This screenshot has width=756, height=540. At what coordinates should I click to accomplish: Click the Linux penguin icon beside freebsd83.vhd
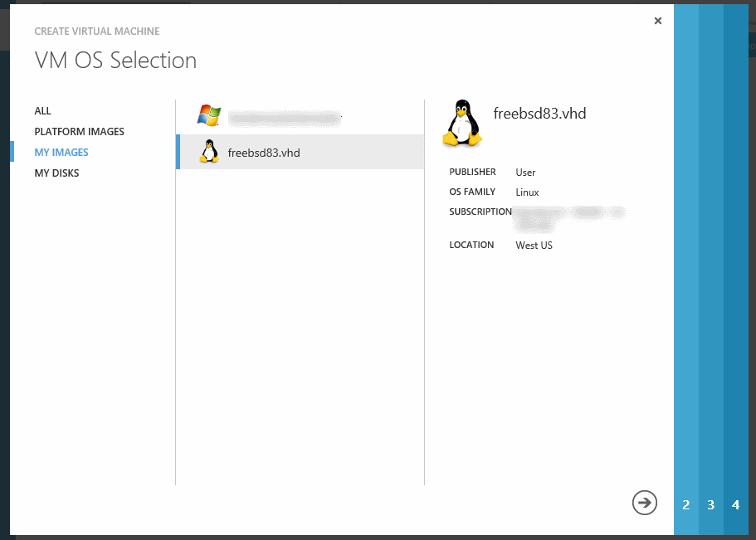click(208, 153)
